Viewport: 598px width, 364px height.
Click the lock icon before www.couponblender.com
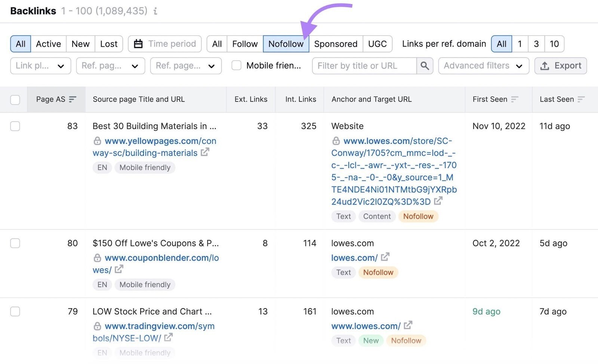(97, 258)
